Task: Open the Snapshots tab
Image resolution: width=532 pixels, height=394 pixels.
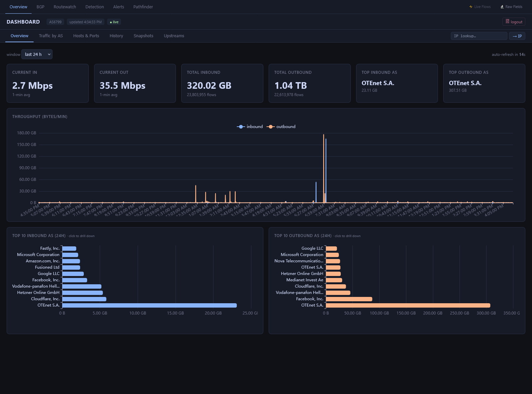Action: point(143,36)
